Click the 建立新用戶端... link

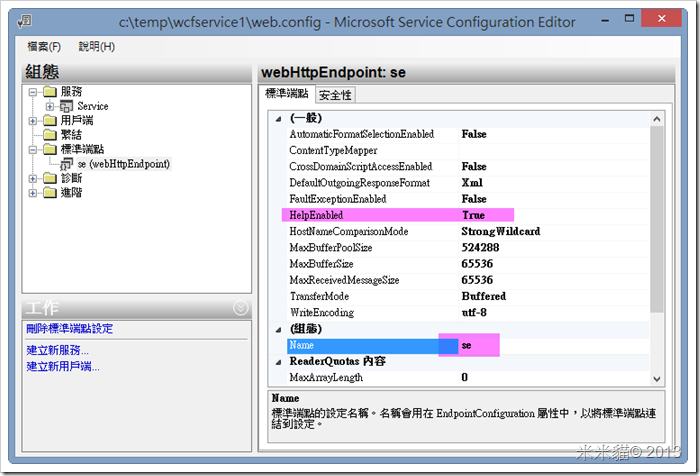(x=63, y=367)
